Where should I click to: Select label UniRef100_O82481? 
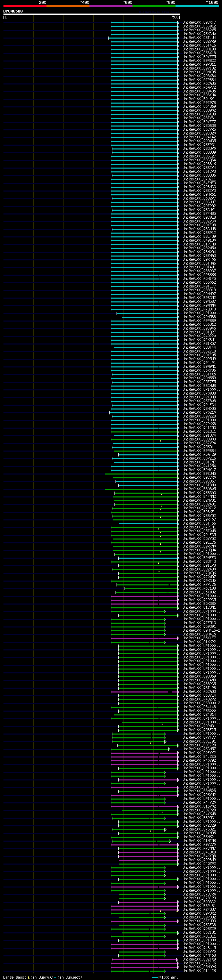(199, 504)
